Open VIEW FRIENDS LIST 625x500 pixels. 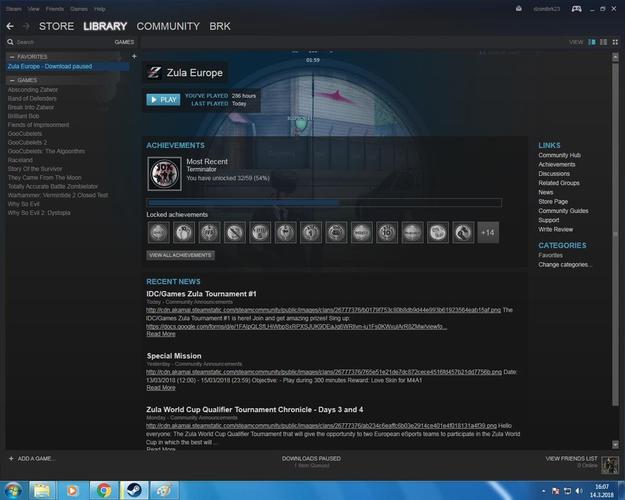click(x=571, y=459)
